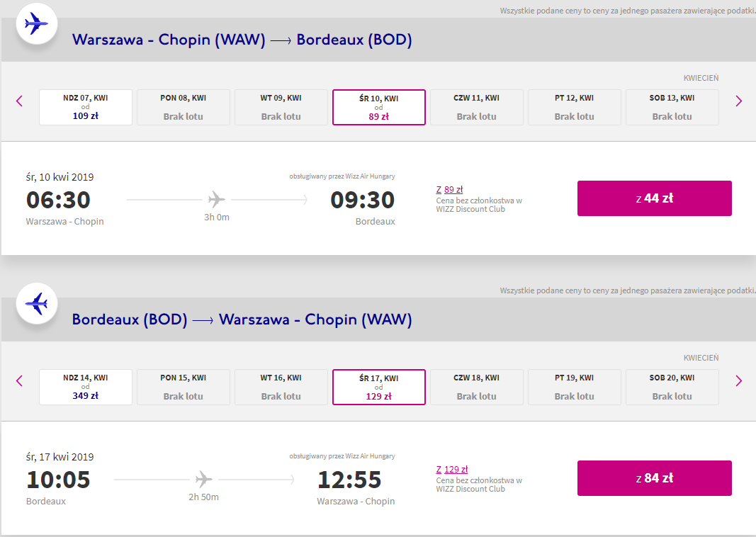Click the outbound flight airplane icon
756x537 pixels.
(x=35, y=24)
